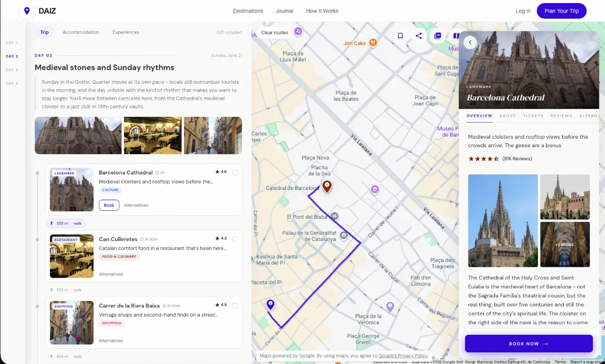Image resolution: width=605 pixels, height=364 pixels.
Task: Click the bookmark icon on the map
Action: [x=400, y=36]
